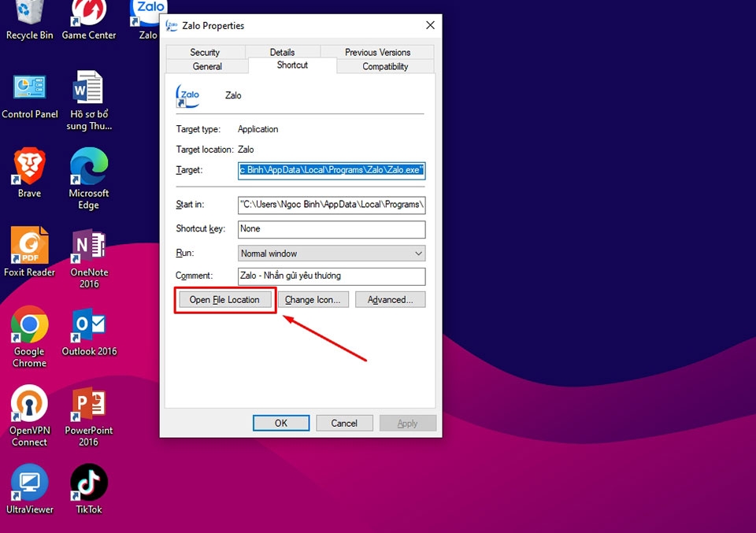Close the Zalo Properties dialog

[430, 25]
